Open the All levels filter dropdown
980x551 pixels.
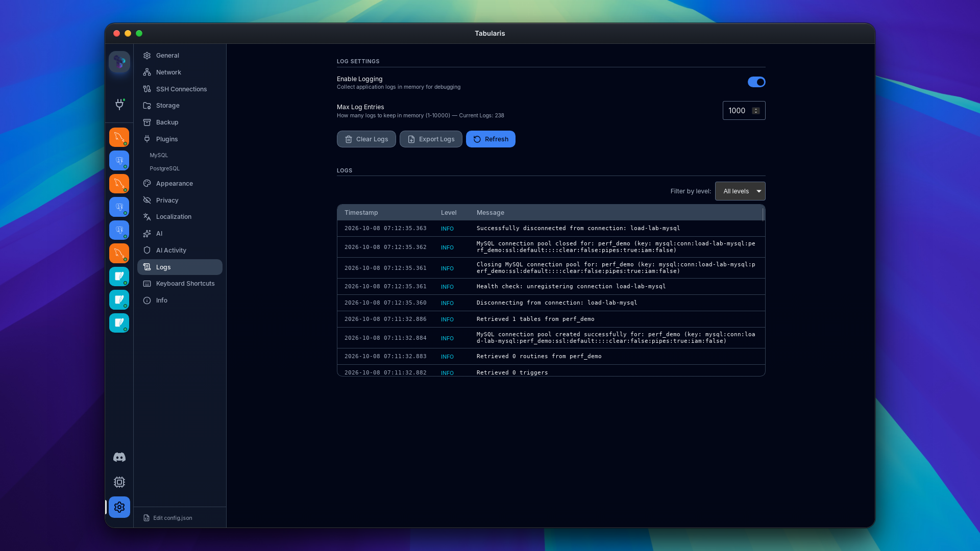pyautogui.click(x=740, y=191)
